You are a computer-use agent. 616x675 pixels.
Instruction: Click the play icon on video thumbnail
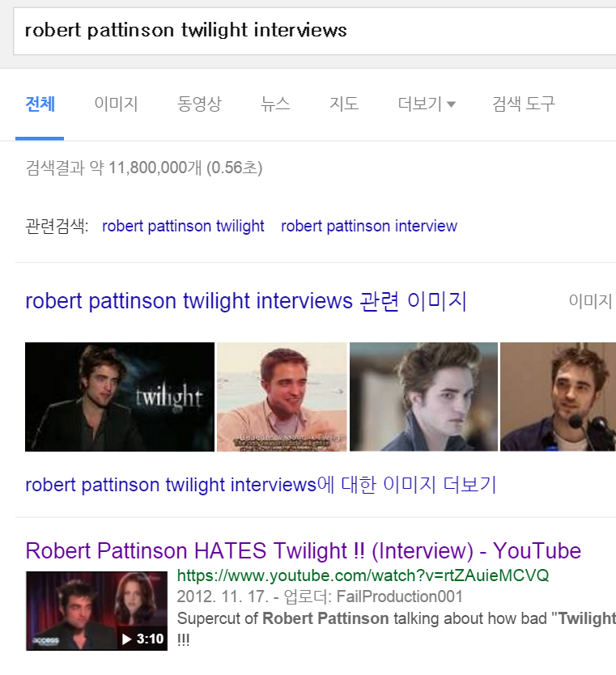pos(126,639)
